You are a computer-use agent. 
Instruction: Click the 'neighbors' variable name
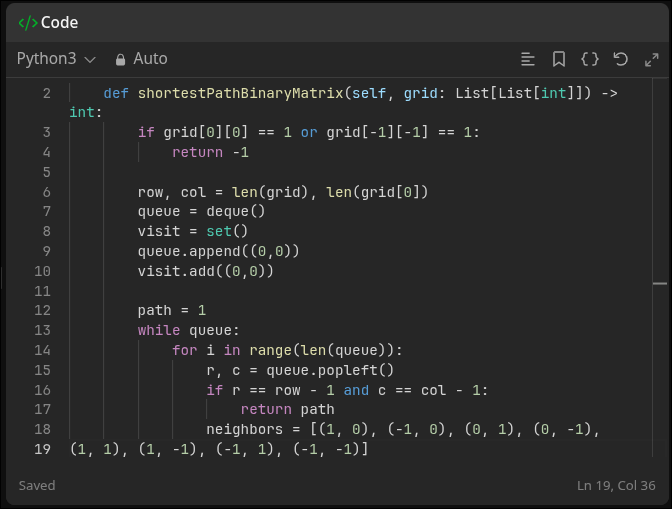(x=244, y=429)
